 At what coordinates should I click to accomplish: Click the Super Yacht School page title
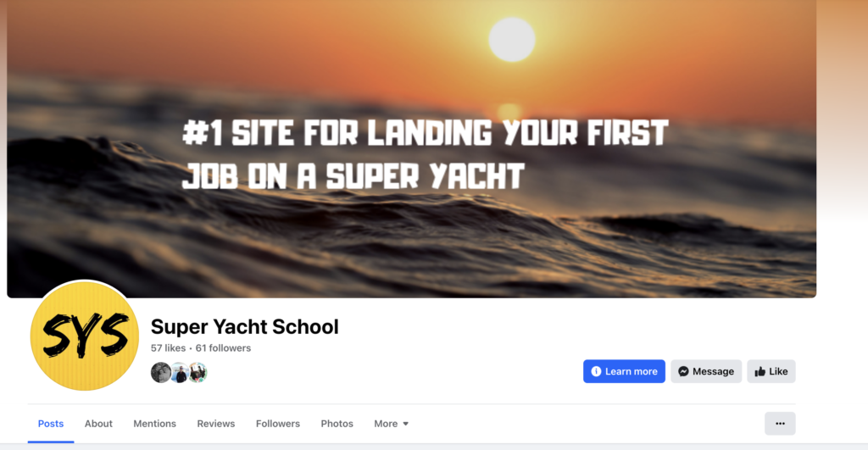pyautogui.click(x=245, y=326)
